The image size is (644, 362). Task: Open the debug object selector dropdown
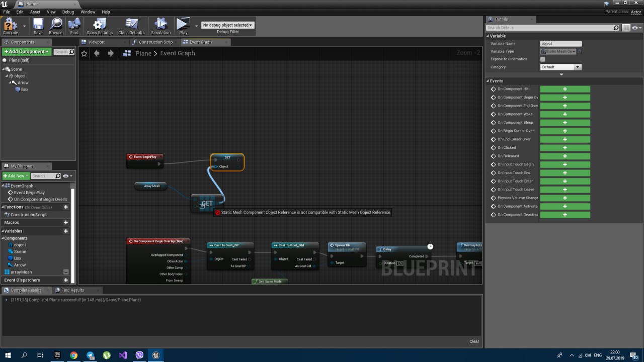point(227,25)
